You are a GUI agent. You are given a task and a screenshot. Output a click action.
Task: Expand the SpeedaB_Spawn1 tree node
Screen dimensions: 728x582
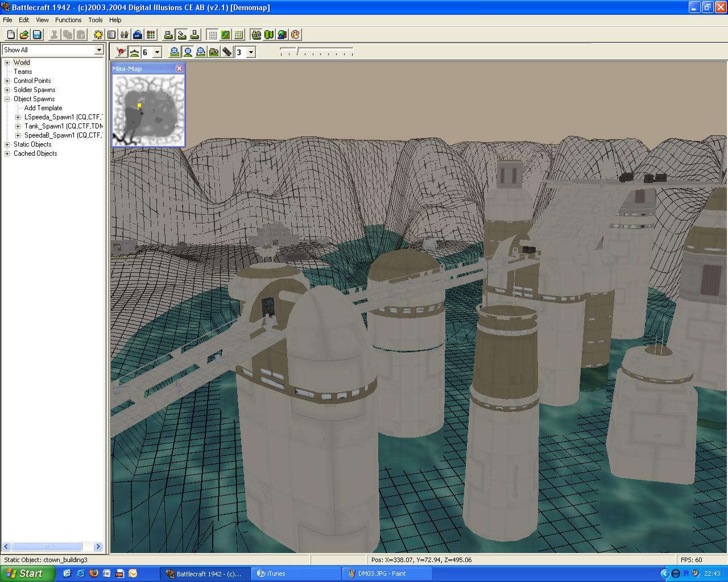(18, 135)
